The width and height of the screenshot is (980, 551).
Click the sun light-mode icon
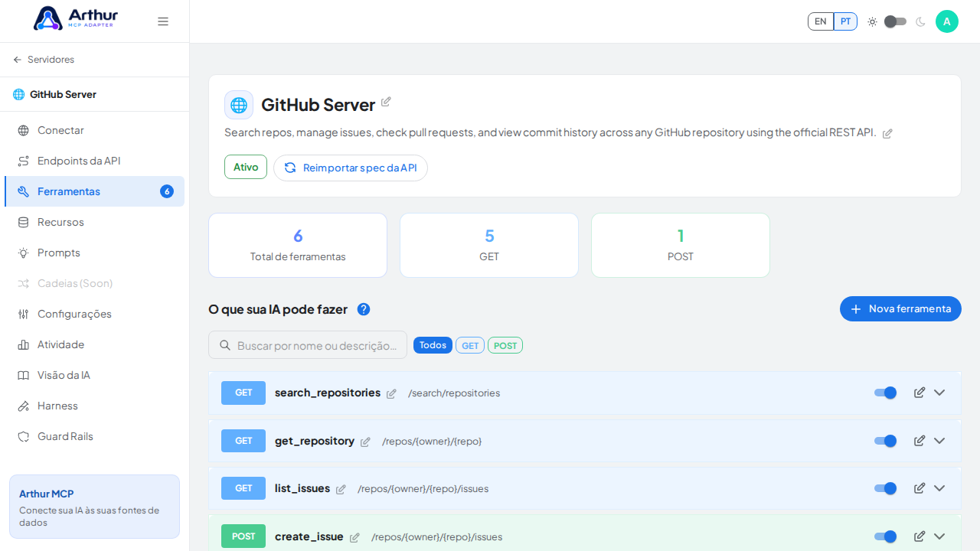click(872, 21)
